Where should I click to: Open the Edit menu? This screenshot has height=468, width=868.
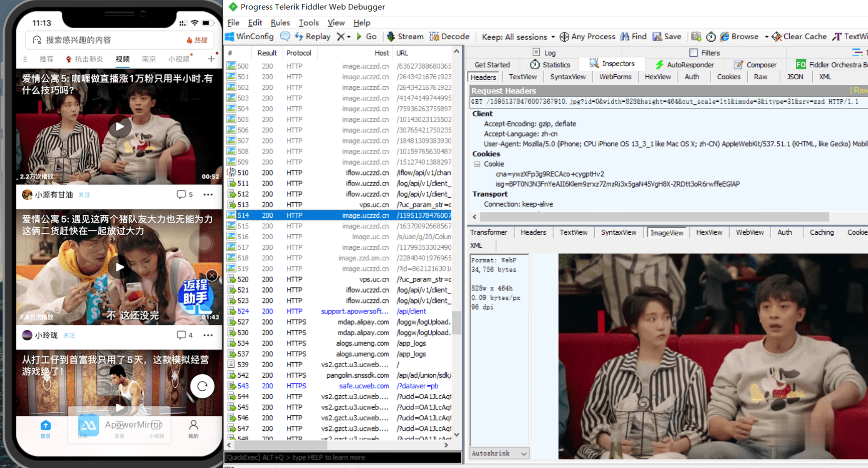click(255, 23)
